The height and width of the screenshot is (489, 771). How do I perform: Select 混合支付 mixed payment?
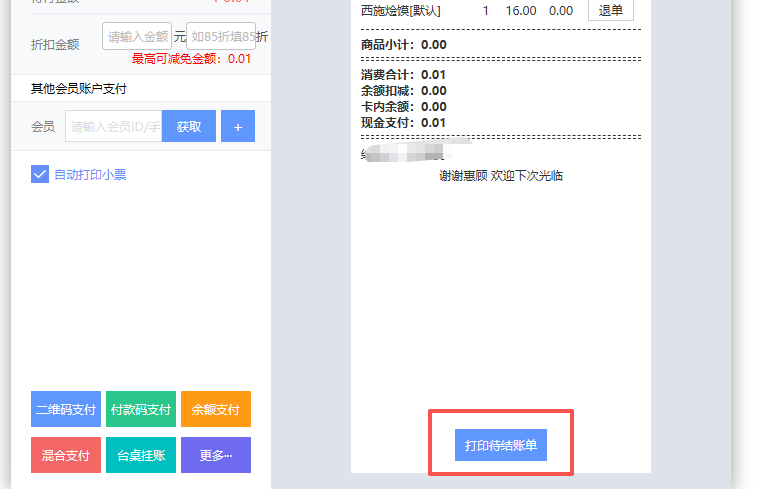tap(66, 455)
